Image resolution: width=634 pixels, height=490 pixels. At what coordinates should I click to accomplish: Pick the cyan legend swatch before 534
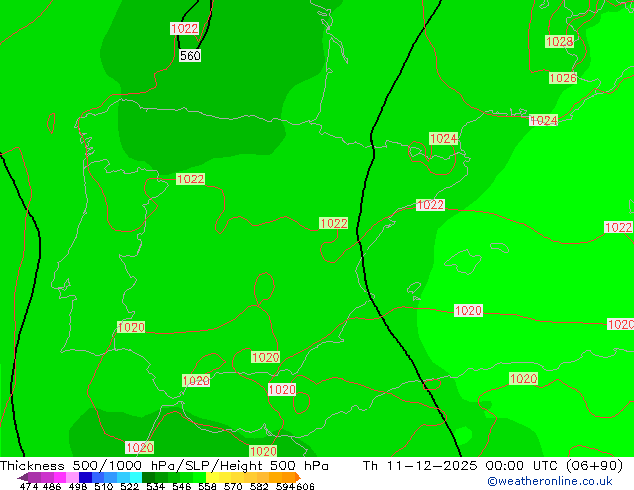coord(136,477)
